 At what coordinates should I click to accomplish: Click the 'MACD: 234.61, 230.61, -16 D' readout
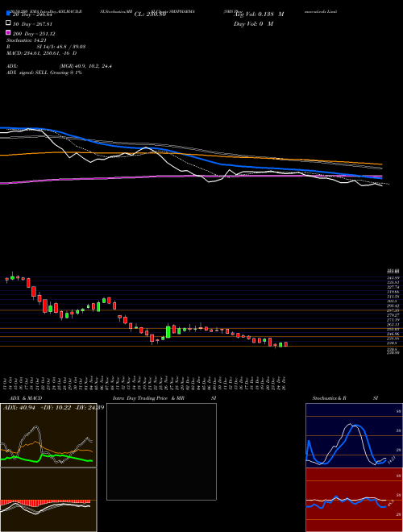pos(41,53)
